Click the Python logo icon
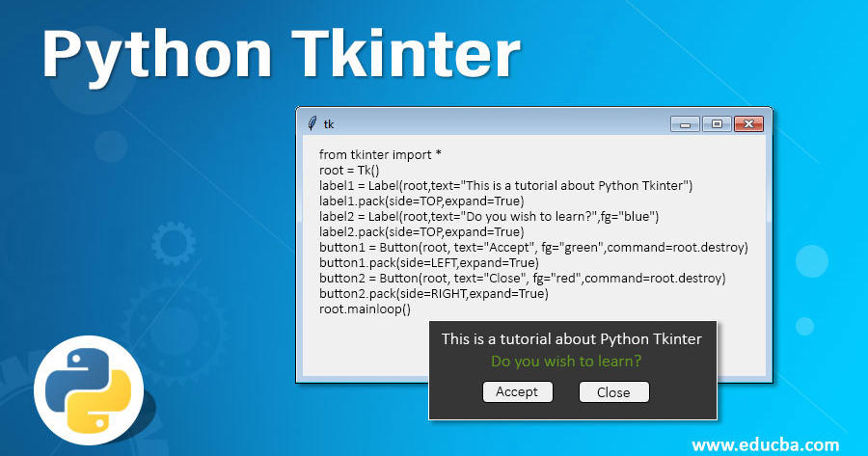Viewport: 868px width, 456px height. click(89, 389)
